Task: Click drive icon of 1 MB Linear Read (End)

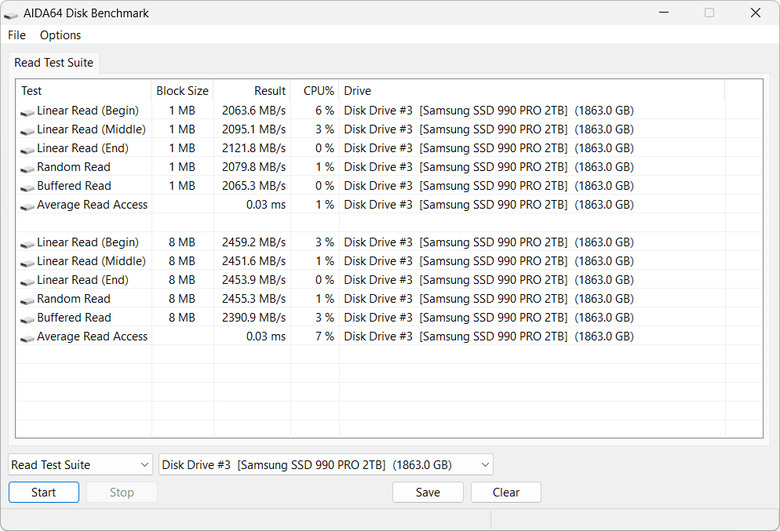Action: coord(27,150)
